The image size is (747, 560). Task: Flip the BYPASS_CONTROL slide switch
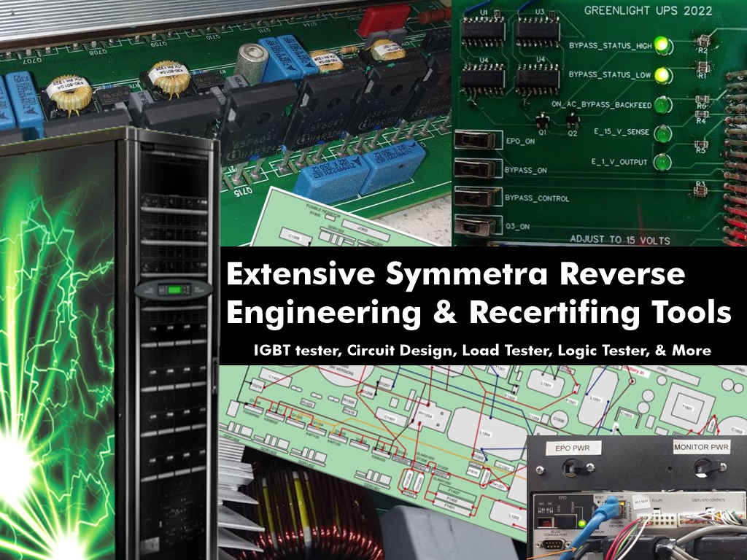tap(476, 198)
